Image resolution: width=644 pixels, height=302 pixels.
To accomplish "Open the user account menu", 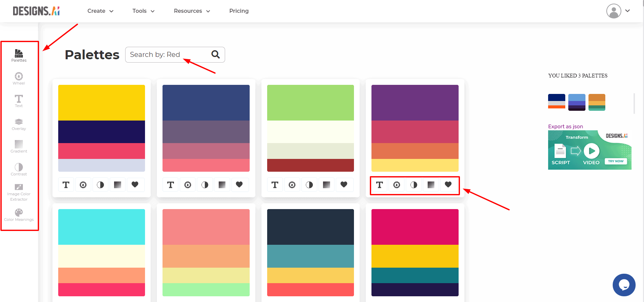I will pyautogui.click(x=618, y=11).
